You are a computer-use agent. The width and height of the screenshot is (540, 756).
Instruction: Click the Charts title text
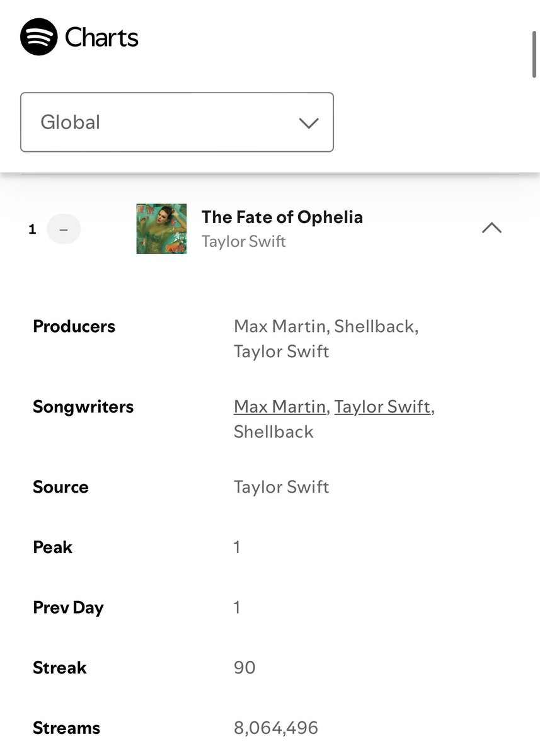(101, 37)
